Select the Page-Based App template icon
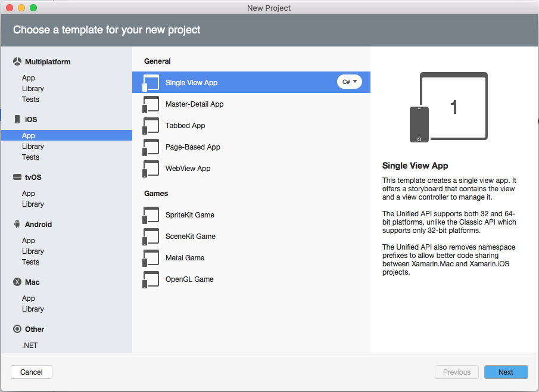The height and width of the screenshot is (392, 539). pyautogui.click(x=151, y=147)
